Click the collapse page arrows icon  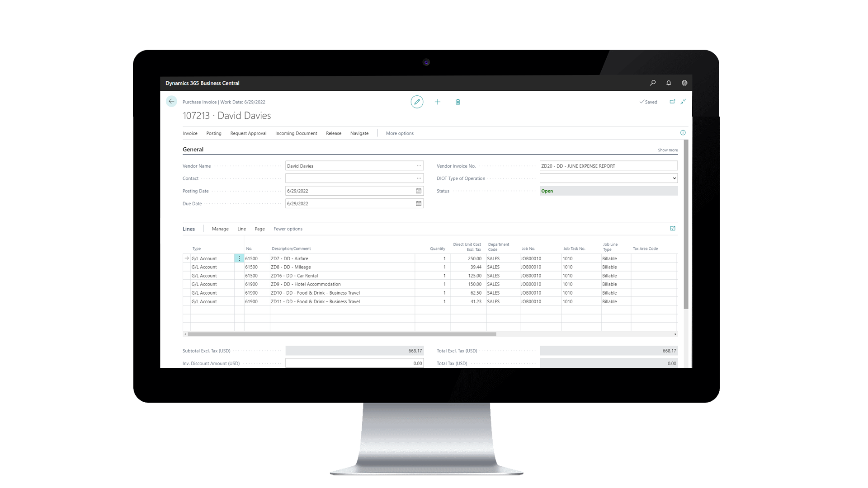click(683, 102)
